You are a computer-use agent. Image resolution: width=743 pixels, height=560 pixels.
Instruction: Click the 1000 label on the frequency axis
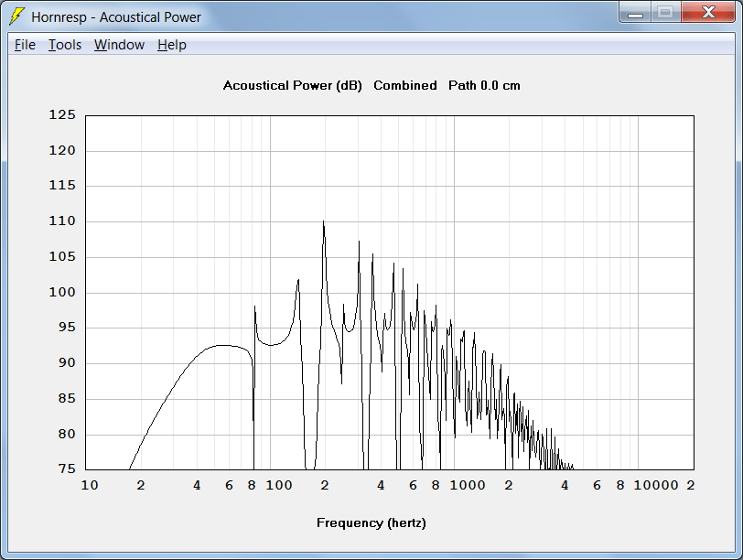pos(468,485)
